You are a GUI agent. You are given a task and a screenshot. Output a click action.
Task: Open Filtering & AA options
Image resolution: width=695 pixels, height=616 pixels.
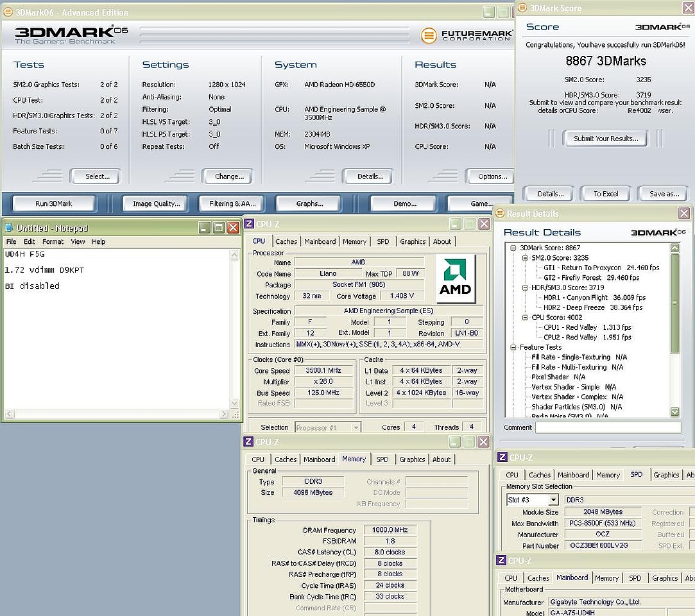[x=232, y=204]
